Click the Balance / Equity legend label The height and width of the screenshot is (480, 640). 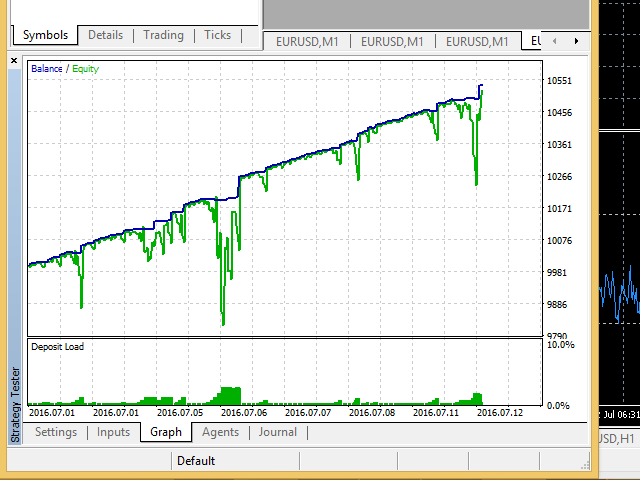[64, 69]
